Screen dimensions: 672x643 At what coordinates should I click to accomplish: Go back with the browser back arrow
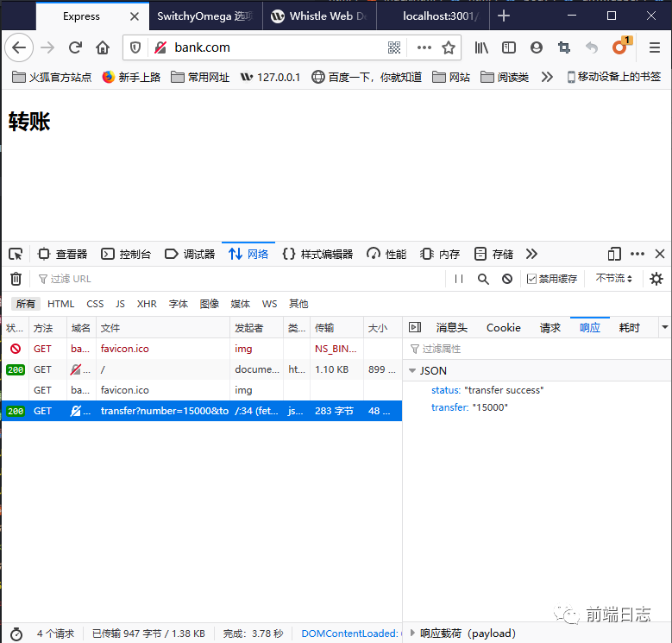(19, 47)
